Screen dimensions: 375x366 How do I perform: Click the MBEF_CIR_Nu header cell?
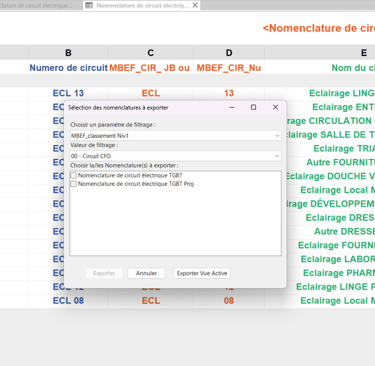tap(229, 68)
